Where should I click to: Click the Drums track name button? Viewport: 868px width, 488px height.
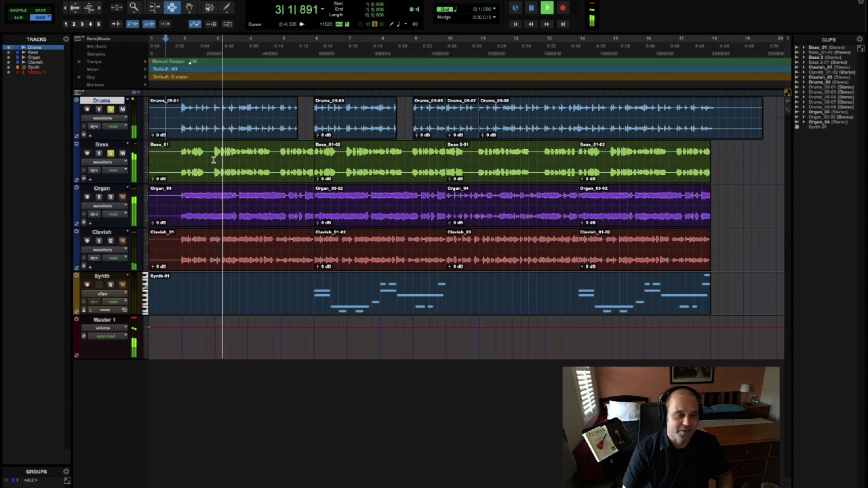pyautogui.click(x=101, y=100)
